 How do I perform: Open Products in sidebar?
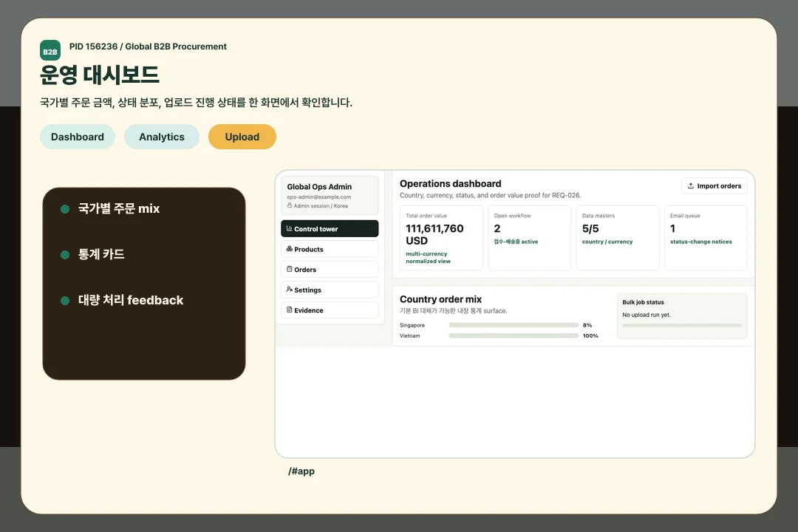pyautogui.click(x=330, y=249)
